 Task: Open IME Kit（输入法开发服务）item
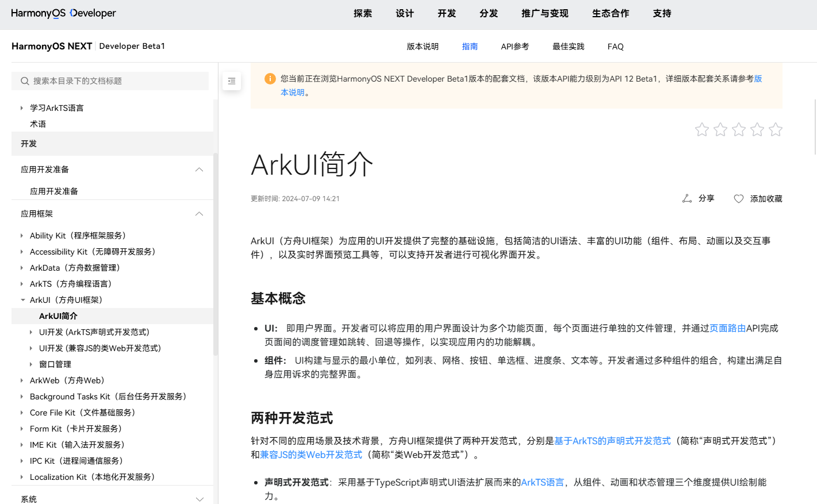(79, 445)
